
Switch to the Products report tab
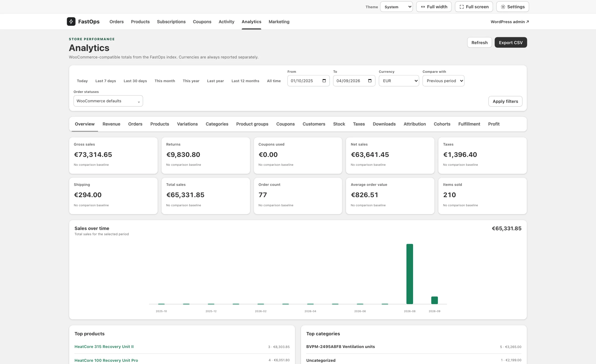pos(159,124)
